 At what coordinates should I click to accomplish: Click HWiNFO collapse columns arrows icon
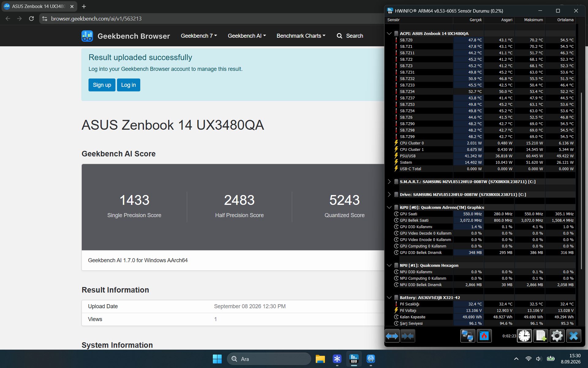[408, 336]
